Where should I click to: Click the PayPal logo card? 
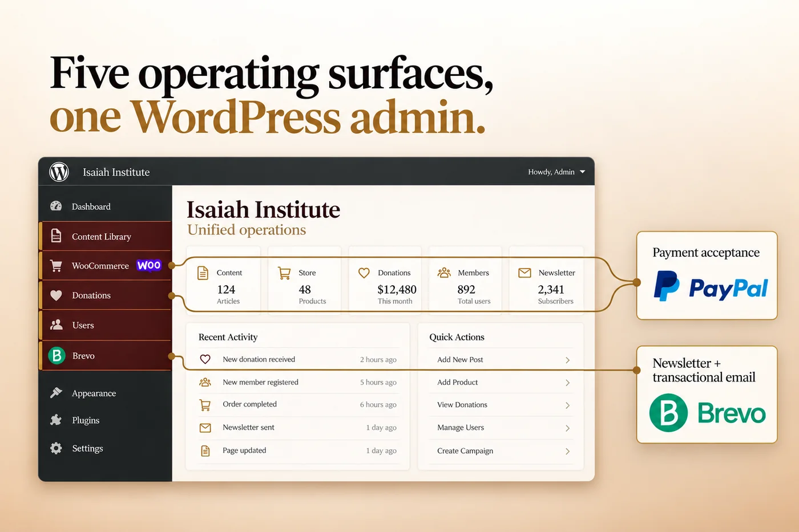(x=707, y=275)
